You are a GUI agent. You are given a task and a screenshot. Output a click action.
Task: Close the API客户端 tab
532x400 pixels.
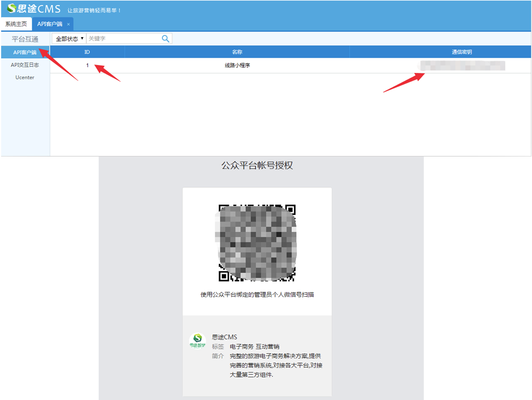tap(68, 24)
